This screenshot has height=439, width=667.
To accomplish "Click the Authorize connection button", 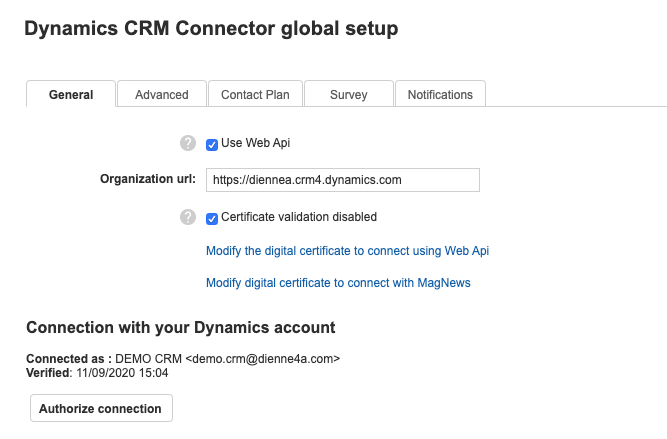I will pyautogui.click(x=101, y=408).
